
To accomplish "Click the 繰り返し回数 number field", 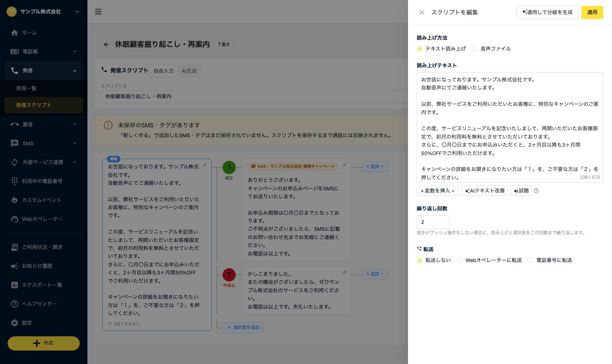I will coord(433,222).
